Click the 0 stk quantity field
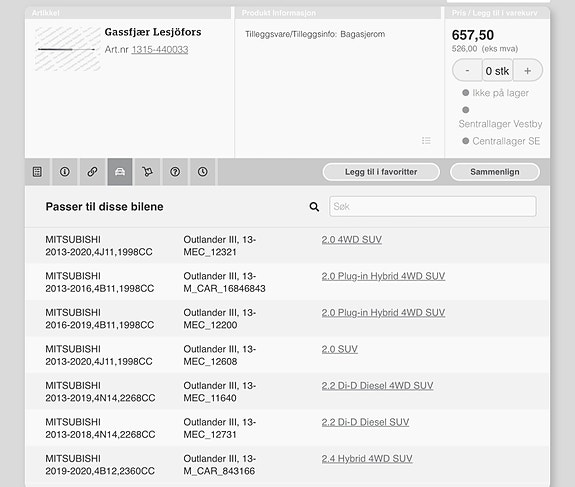The height and width of the screenshot is (487, 575). 497,70
